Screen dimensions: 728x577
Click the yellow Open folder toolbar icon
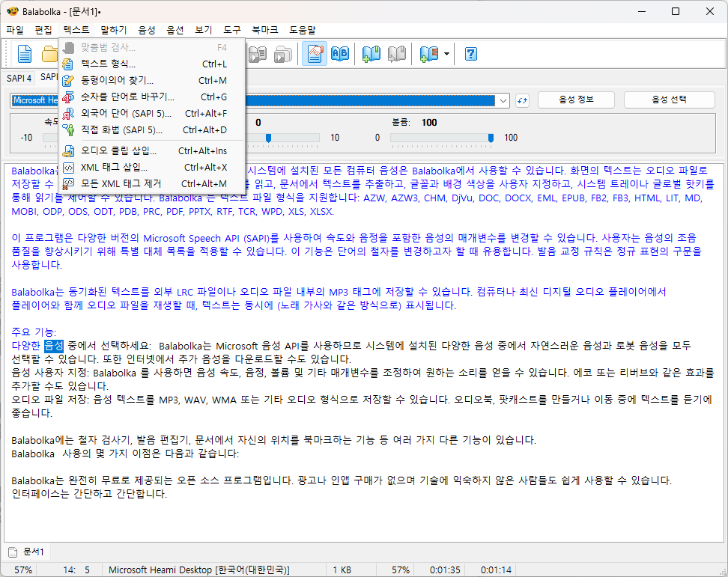pyautogui.click(x=49, y=55)
